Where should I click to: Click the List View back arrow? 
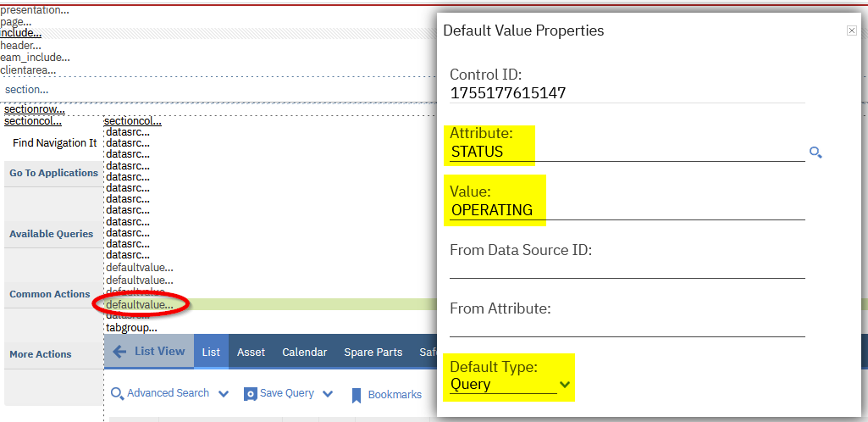[x=119, y=352]
